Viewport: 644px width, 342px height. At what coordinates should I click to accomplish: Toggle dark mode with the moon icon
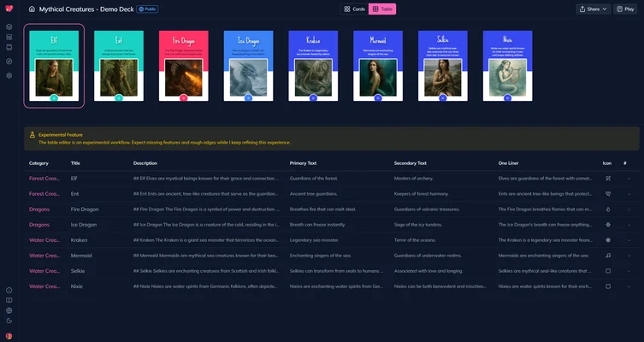pyautogui.click(x=9, y=321)
